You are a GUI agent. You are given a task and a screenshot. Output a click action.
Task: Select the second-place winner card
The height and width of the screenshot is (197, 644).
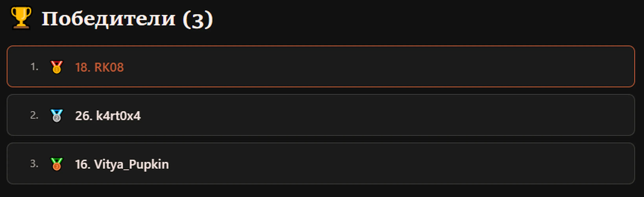[x=321, y=115]
